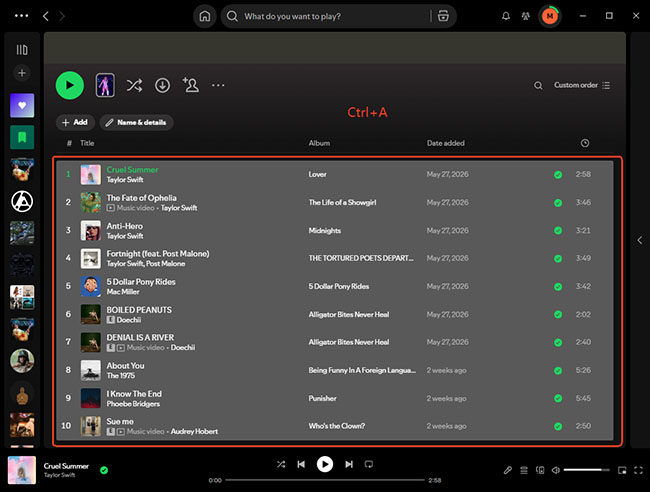
Task: Open more options for the playlist
Action: click(x=218, y=85)
